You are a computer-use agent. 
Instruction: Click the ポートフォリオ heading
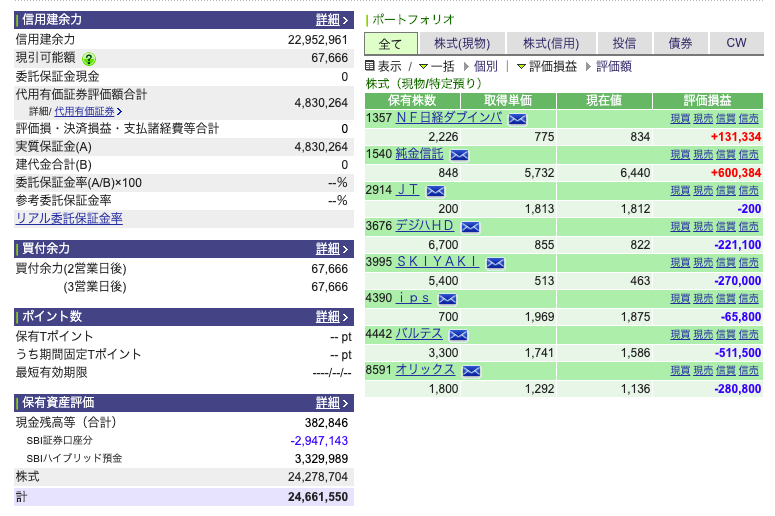point(413,20)
